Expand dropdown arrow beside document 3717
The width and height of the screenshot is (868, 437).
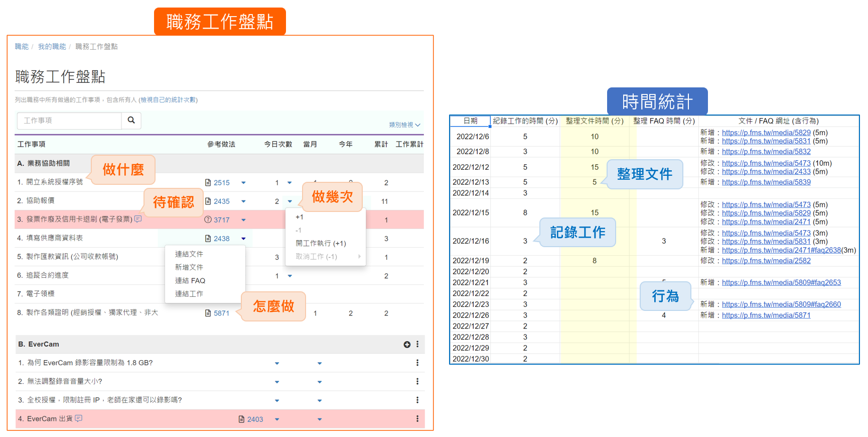(243, 220)
